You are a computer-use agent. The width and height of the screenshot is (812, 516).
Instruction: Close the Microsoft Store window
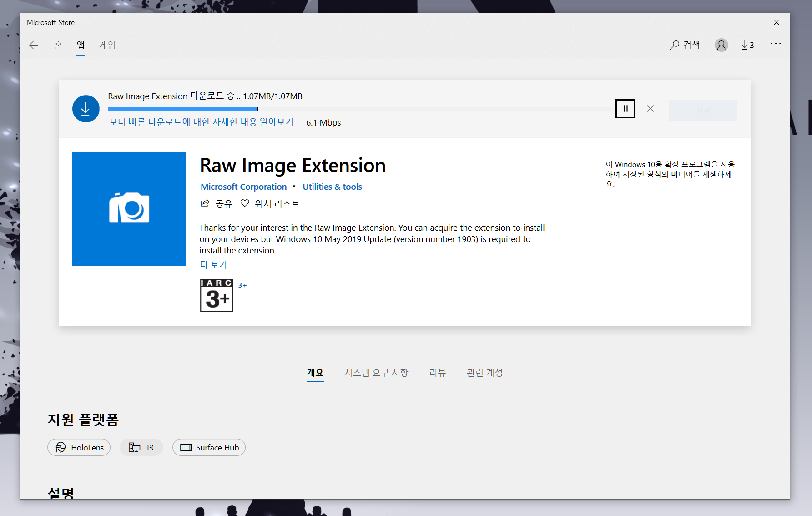[777, 22]
